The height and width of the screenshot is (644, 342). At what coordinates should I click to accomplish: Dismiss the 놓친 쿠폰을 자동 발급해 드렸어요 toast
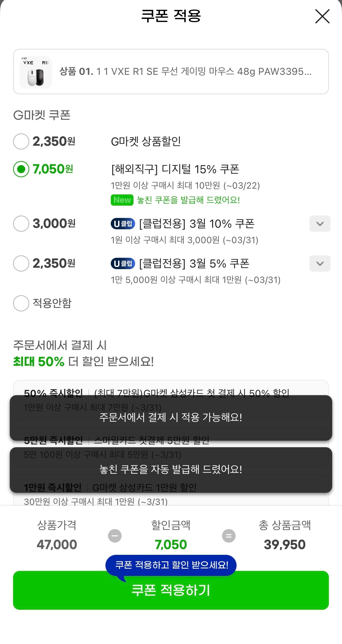(171, 469)
